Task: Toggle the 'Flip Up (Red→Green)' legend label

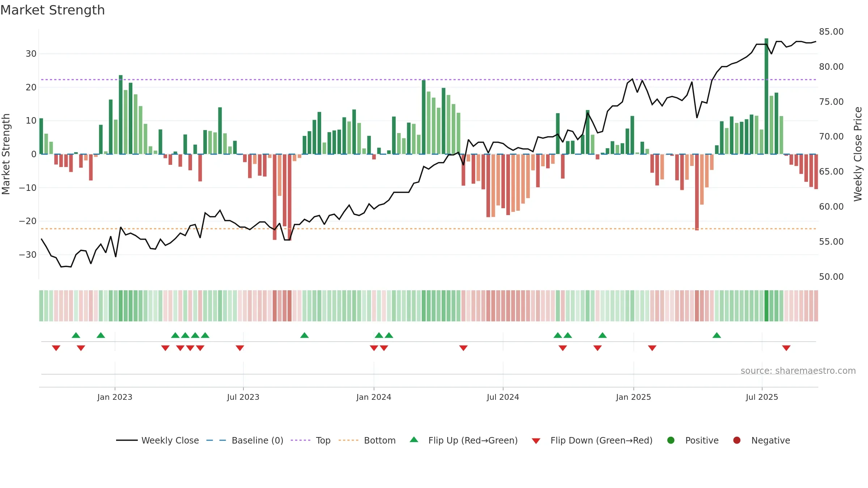Action: pyautogui.click(x=473, y=441)
